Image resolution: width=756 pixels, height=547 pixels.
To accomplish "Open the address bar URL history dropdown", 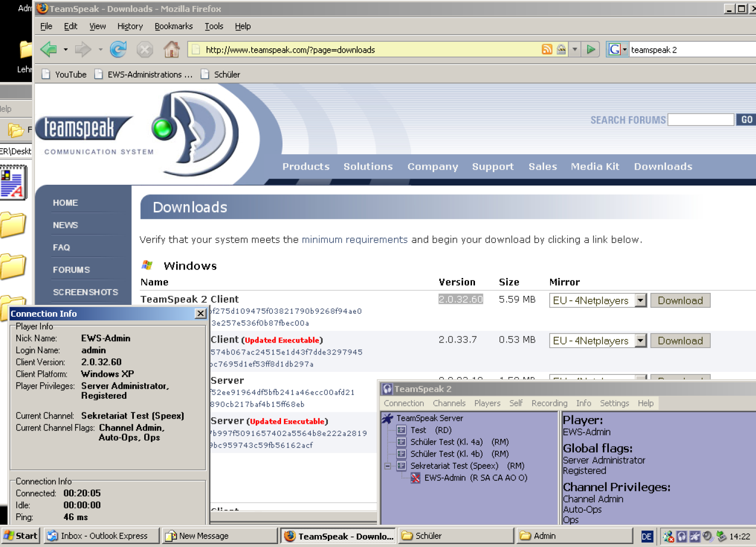I will click(x=574, y=49).
